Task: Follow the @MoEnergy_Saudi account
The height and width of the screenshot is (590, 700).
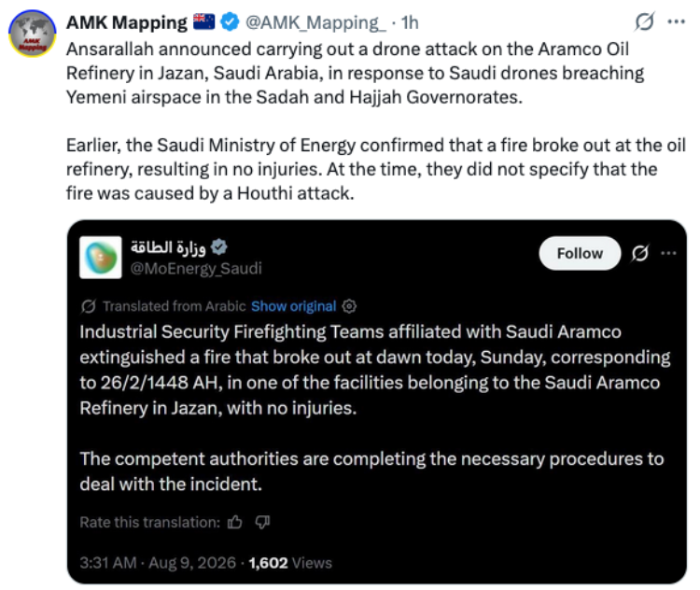Action: pyautogui.click(x=580, y=253)
